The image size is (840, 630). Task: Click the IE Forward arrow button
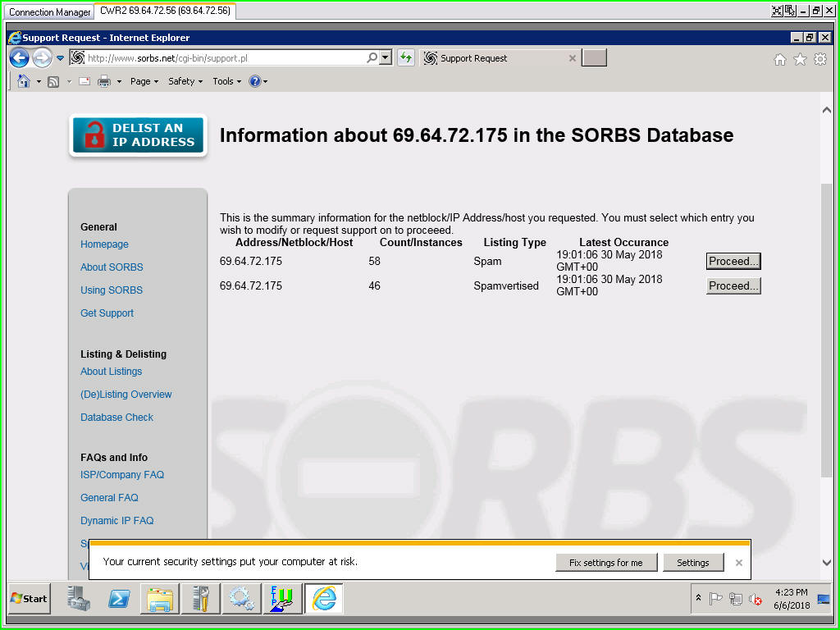click(x=43, y=58)
